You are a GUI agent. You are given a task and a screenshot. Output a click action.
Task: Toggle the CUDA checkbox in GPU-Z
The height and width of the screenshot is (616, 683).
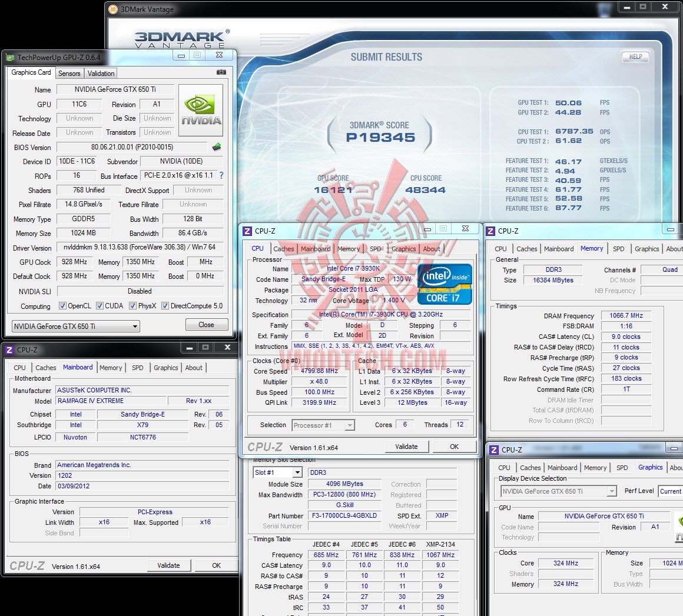pos(100,305)
